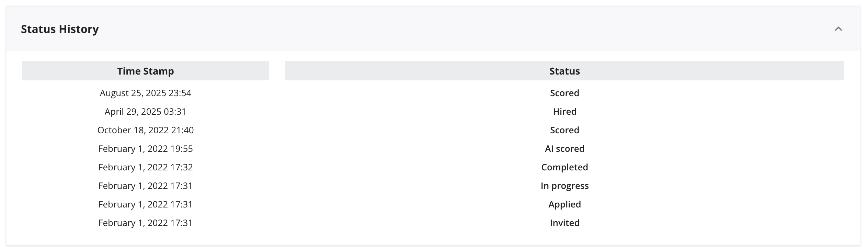Click the Completed status entry
Screen dimensions: 868x248
tap(564, 167)
